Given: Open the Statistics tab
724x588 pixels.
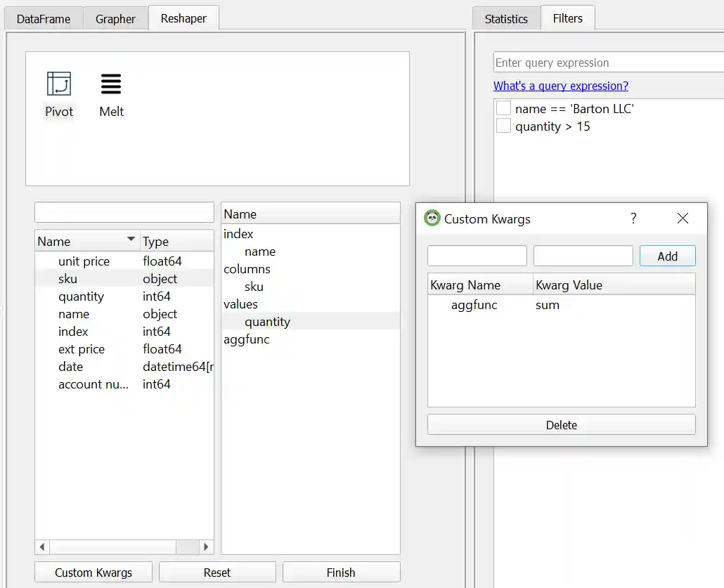Looking at the screenshot, I should tap(505, 18).
